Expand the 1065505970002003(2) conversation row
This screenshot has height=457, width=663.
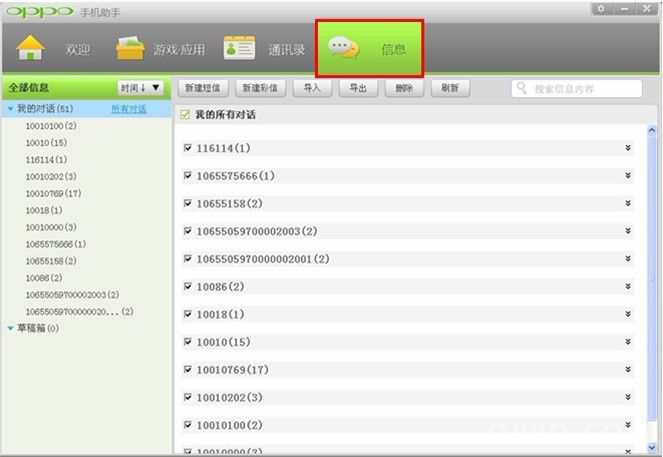coord(628,231)
